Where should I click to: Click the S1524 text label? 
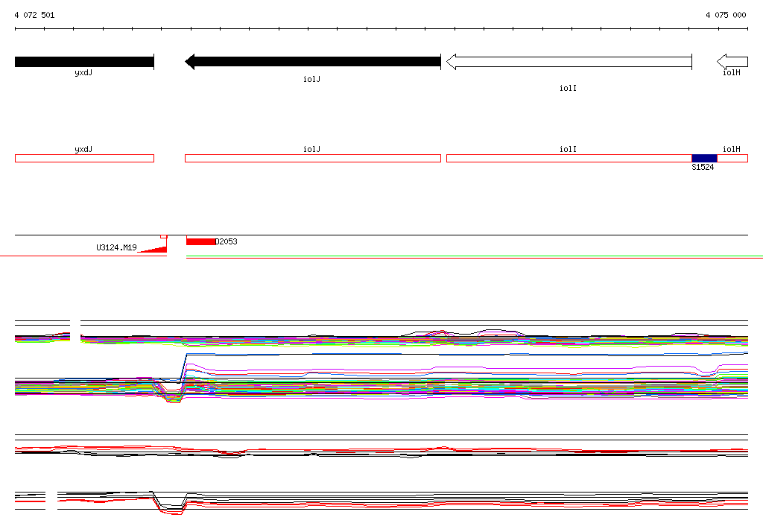tap(703, 167)
